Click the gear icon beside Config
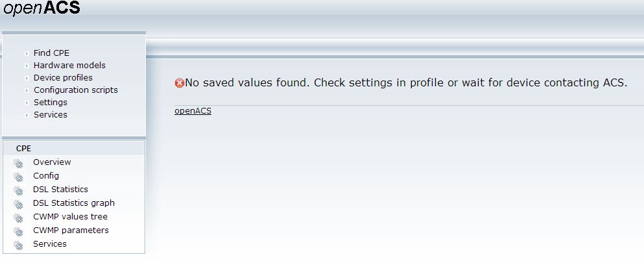 point(18,177)
